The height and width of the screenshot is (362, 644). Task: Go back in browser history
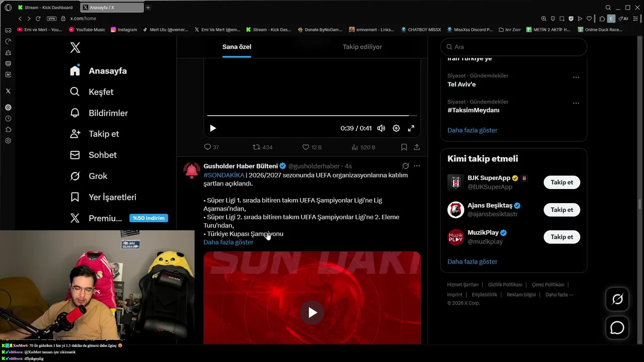pyautogui.click(x=20, y=19)
